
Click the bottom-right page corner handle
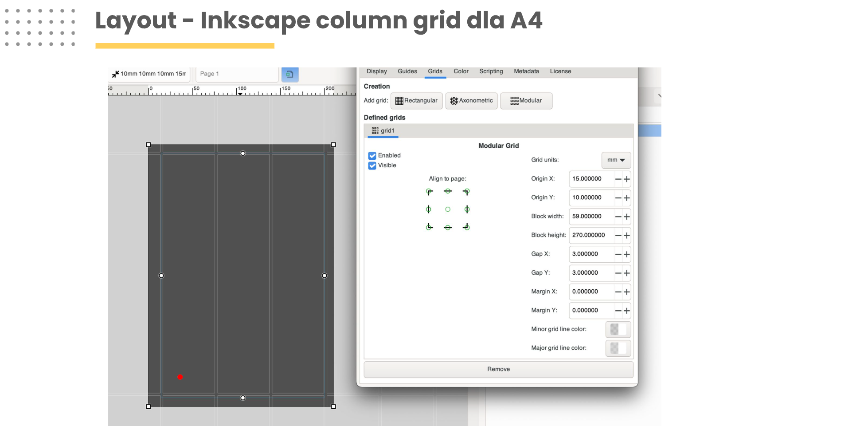point(334,406)
